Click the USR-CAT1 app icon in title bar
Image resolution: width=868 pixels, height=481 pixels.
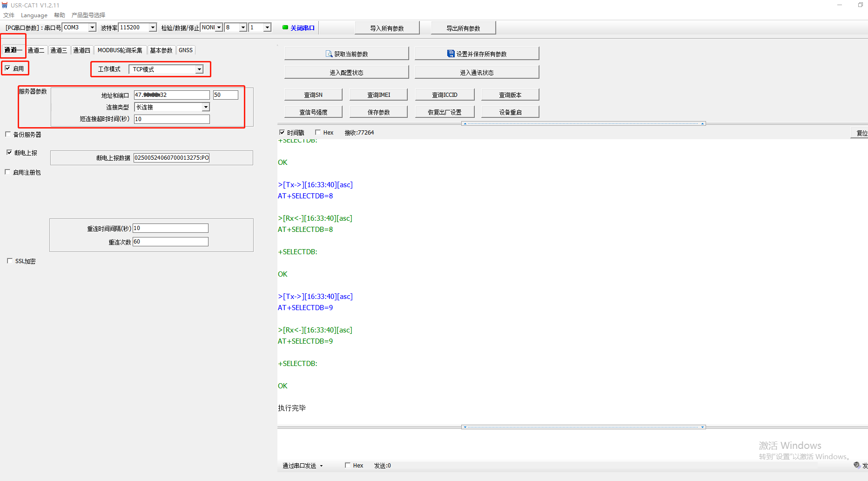5,5
